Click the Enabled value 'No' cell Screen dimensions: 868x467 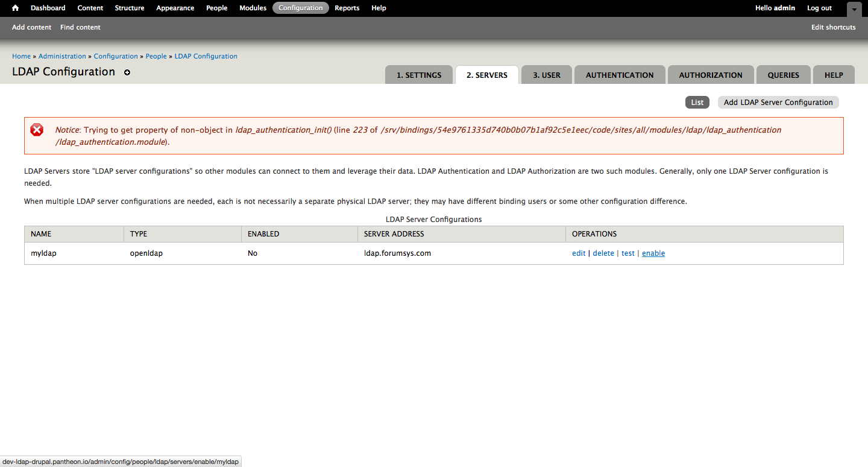300,253
